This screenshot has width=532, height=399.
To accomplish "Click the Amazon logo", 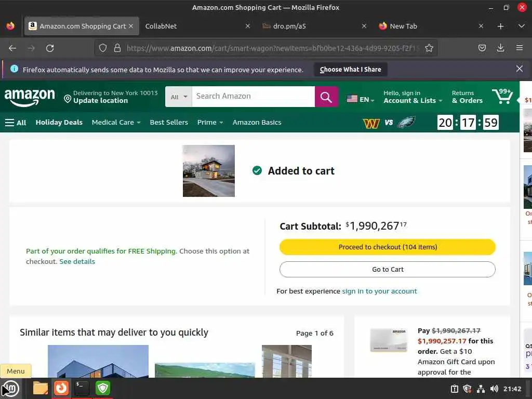I will (30, 97).
